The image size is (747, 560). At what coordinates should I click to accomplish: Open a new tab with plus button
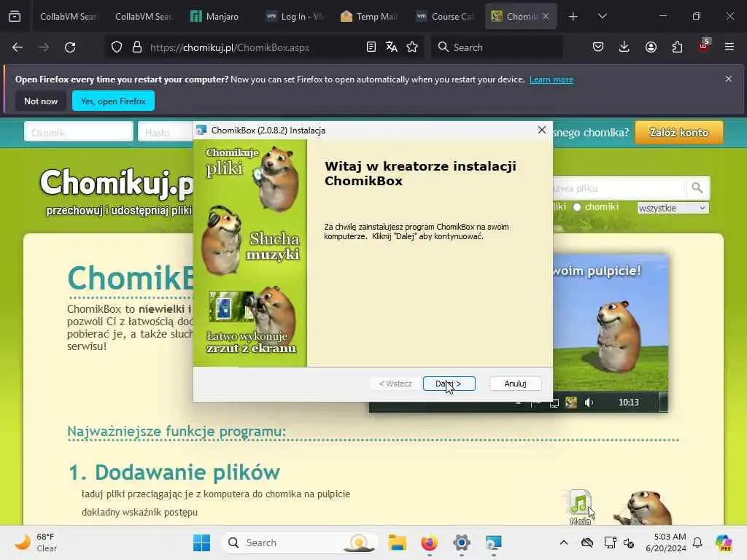573,16
